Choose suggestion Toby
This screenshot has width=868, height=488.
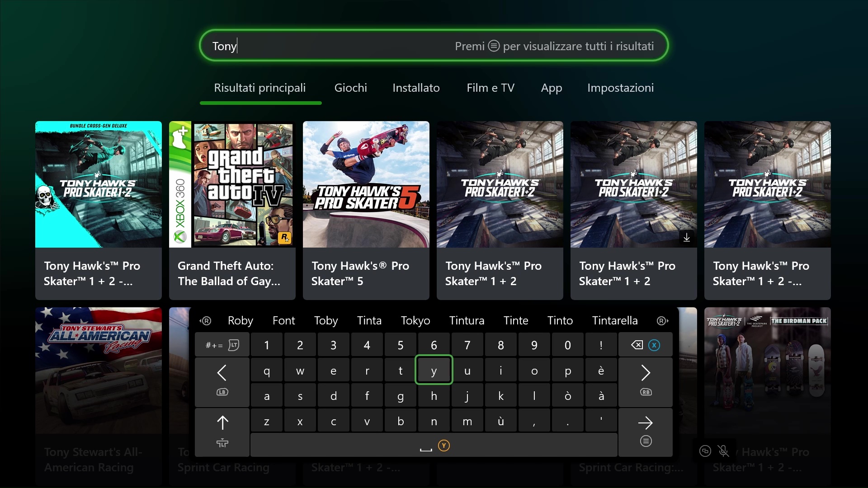tap(326, 320)
